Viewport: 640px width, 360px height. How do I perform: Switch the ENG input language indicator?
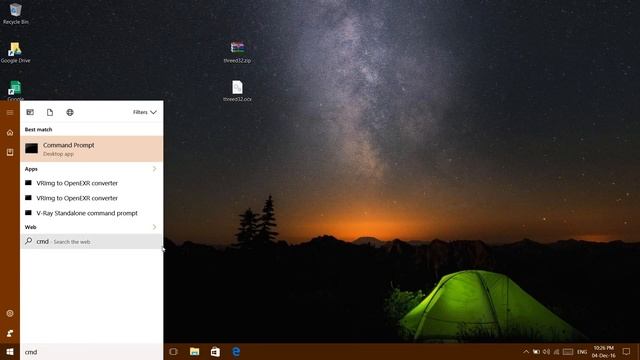point(582,352)
